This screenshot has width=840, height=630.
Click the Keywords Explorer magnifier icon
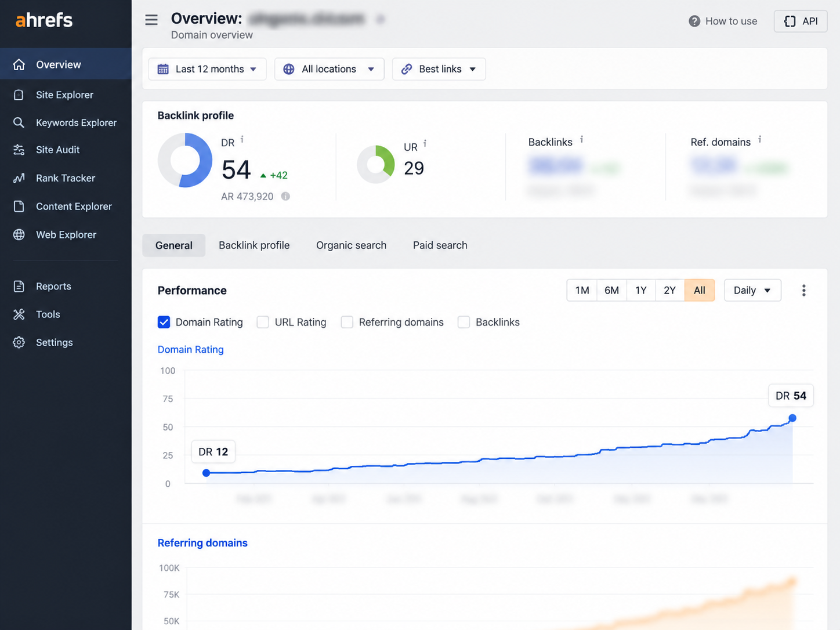click(19, 122)
